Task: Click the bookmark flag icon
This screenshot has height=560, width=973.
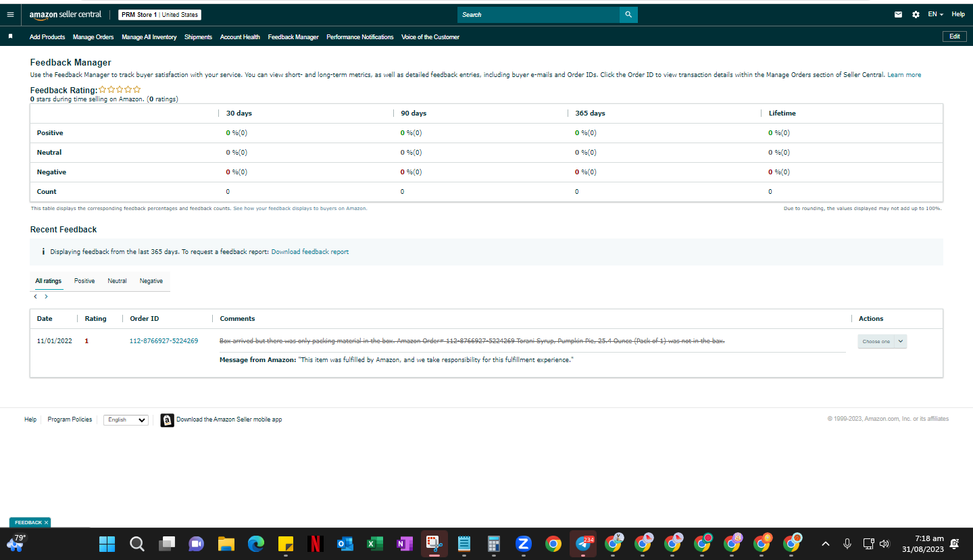Action: pyautogui.click(x=10, y=36)
